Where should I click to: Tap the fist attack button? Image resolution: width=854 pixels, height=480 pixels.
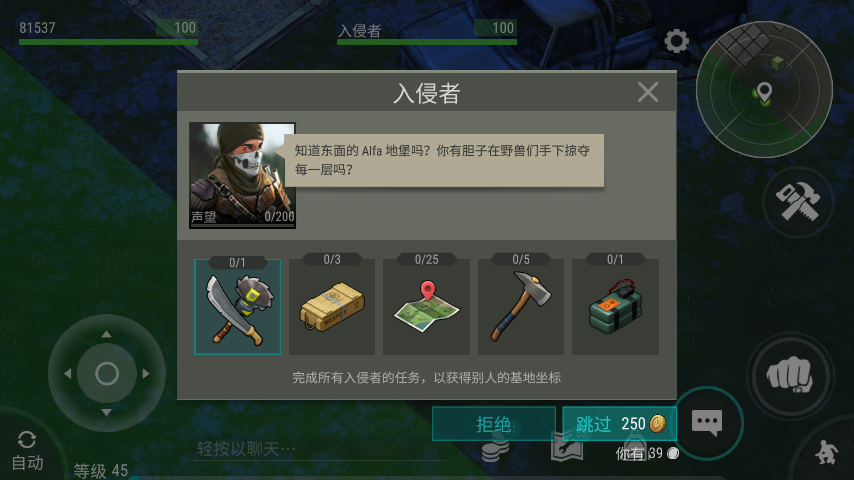point(790,375)
